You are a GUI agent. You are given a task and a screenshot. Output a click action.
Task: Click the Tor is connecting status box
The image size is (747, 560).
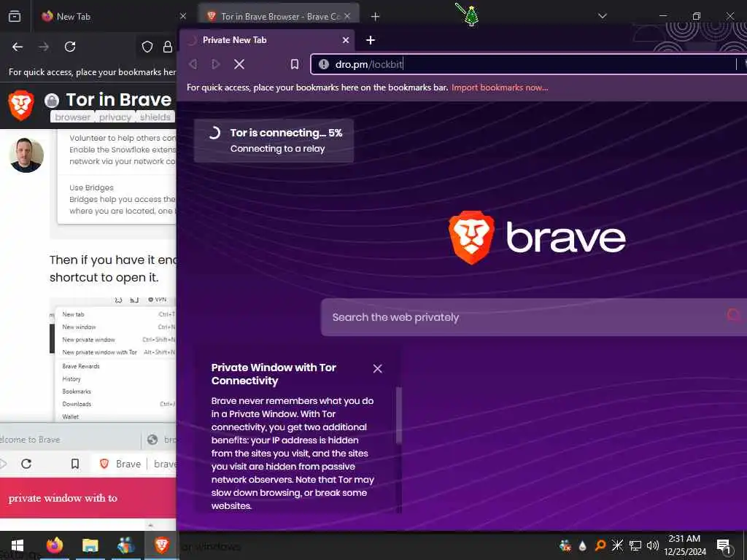pyautogui.click(x=274, y=141)
